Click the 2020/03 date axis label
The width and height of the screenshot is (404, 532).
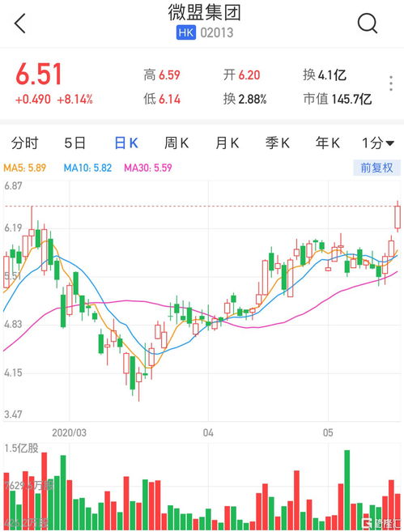pos(69,432)
